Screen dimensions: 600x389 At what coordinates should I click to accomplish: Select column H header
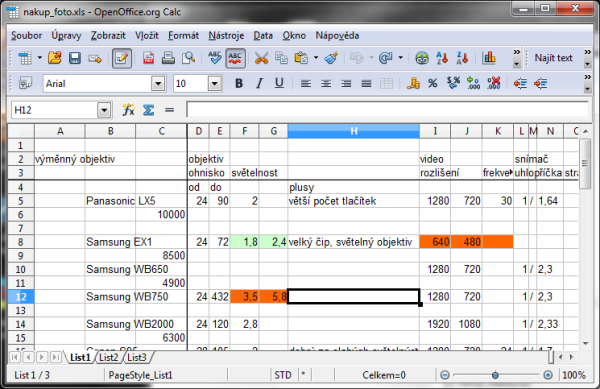(354, 131)
